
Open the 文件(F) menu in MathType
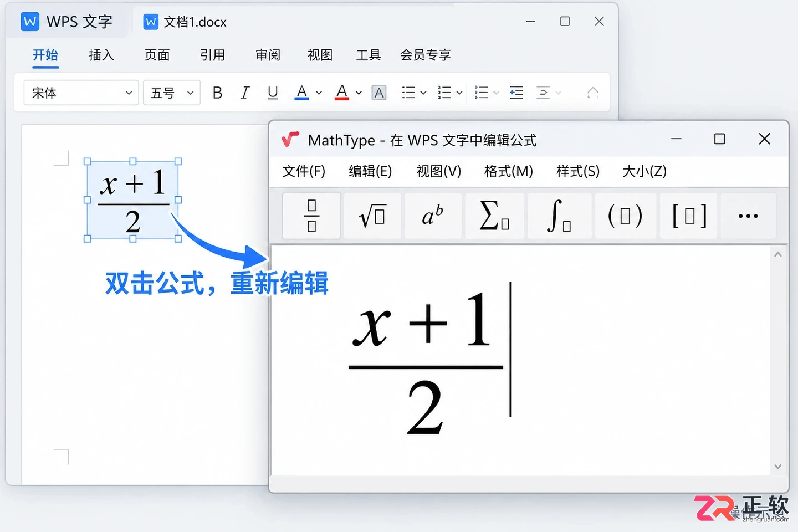[304, 171]
